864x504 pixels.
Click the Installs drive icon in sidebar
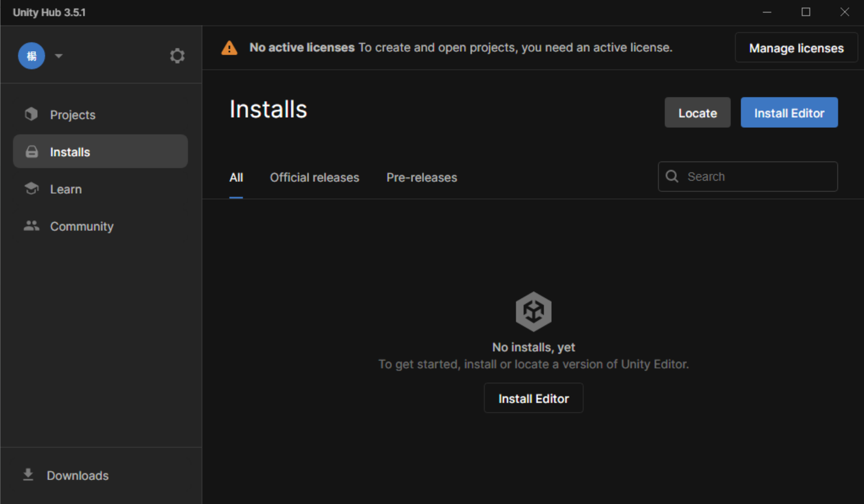point(32,151)
